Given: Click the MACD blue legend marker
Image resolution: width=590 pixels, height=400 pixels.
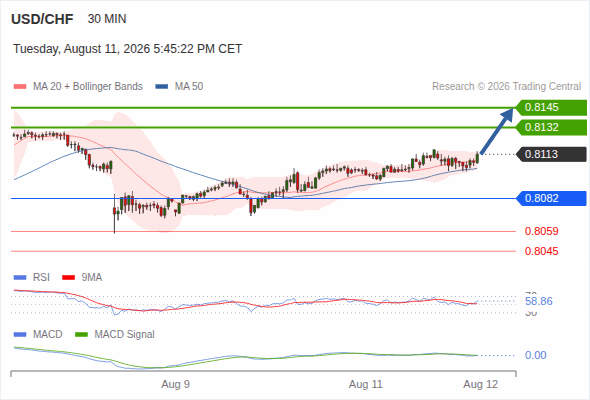Looking at the screenshot, I should pyautogui.click(x=20, y=335).
